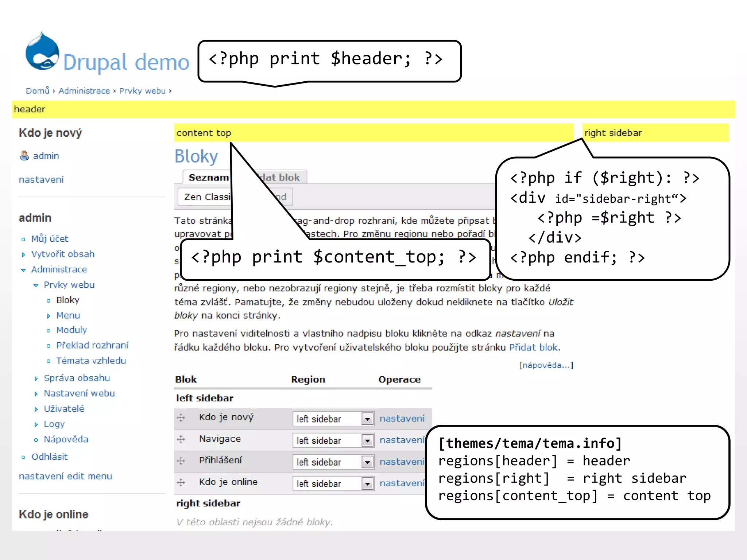
Task: Open nastavení for Kdo je online block row
Action: click(402, 483)
